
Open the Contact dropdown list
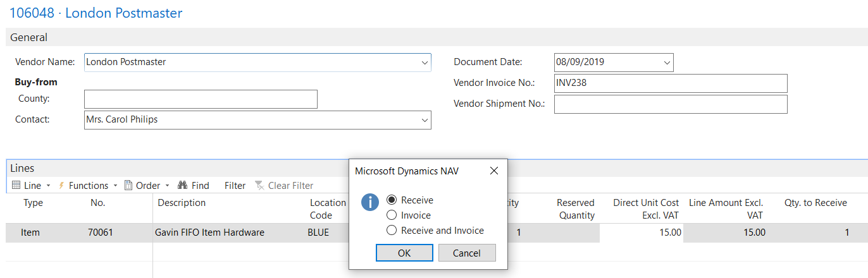424,120
